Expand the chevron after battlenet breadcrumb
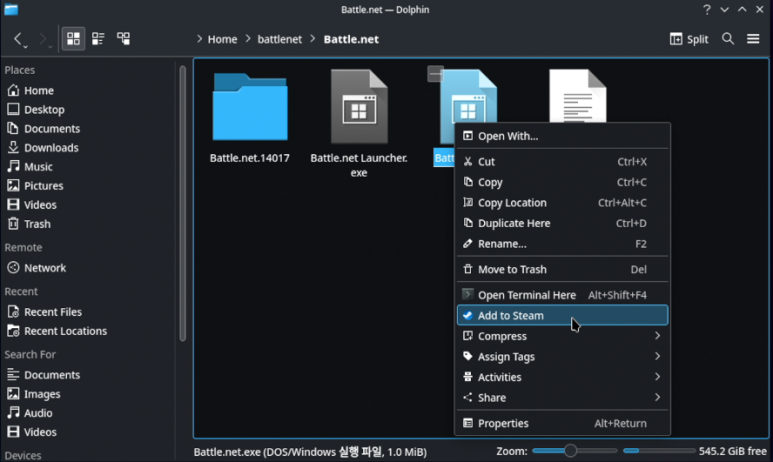This screenshot has height=462, width=773. (x=313, y=39)
